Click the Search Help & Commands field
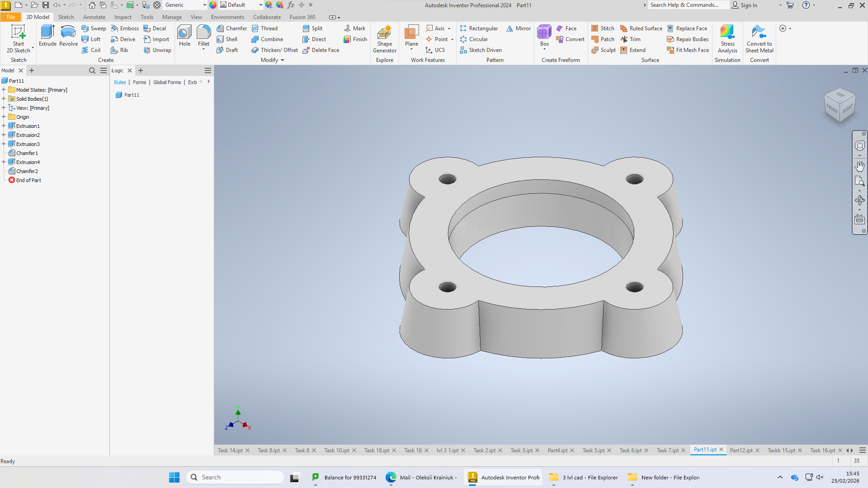The image size is (868, 488). [689, 5]
